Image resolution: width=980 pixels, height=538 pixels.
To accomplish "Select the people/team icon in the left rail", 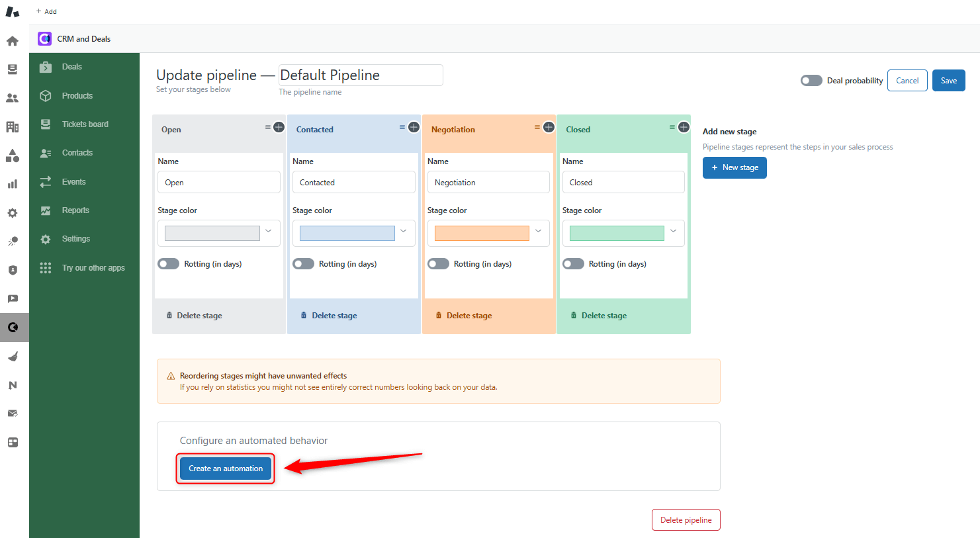I will tap(12, 98).
